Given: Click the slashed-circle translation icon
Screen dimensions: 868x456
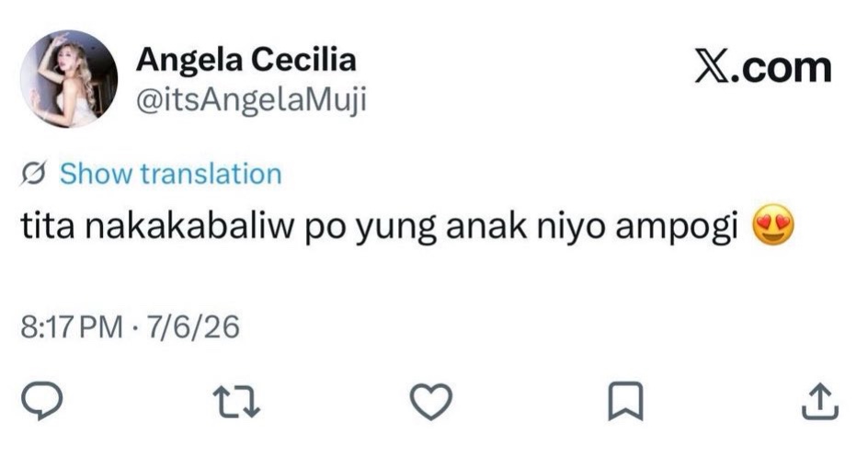Looking at the screenshot, I should point(33,174).
